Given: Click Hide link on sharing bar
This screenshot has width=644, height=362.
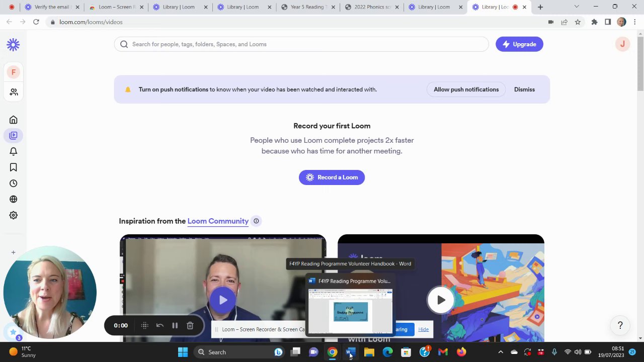Looking at the screenshot, I should 423,329.
